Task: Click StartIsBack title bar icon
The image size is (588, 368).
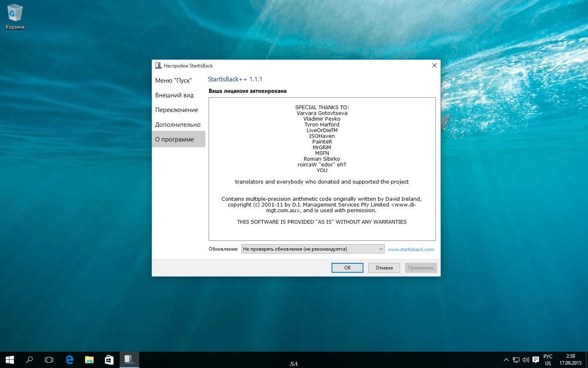Action: [158, 65]
